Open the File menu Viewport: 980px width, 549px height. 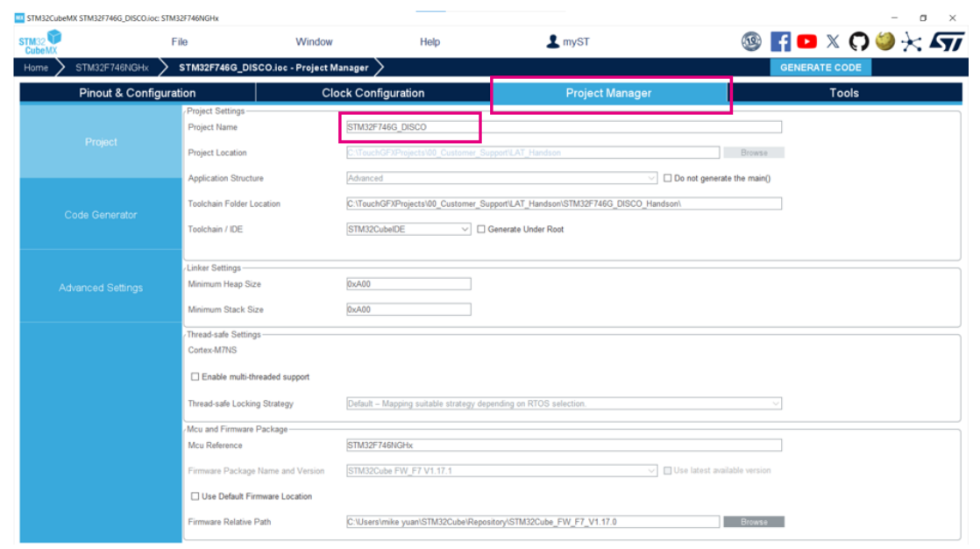tap(180, 42)
